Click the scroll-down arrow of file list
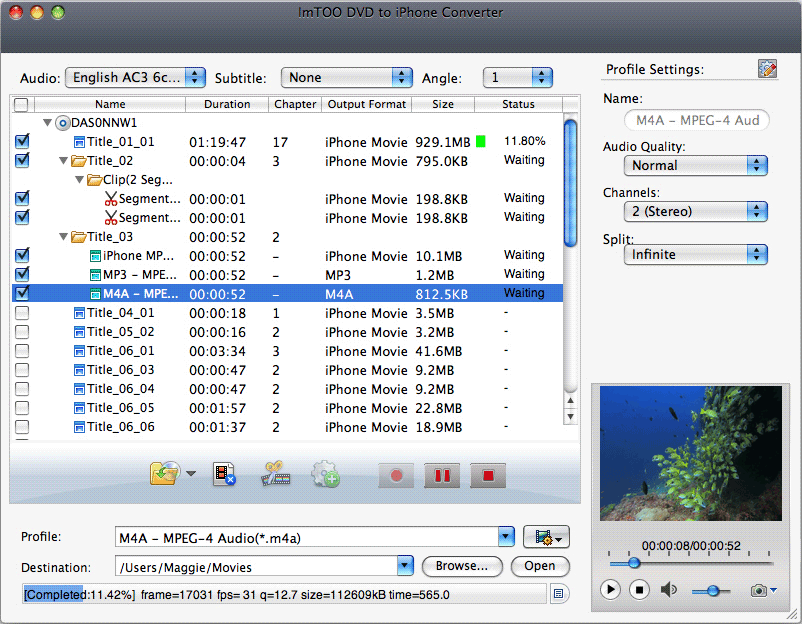The height and width of the screenshot is (624, 802). (570, 417)
